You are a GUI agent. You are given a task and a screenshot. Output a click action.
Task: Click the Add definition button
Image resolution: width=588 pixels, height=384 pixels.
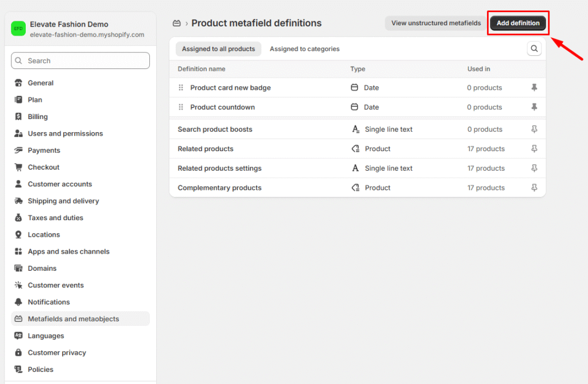click(518, 23)
